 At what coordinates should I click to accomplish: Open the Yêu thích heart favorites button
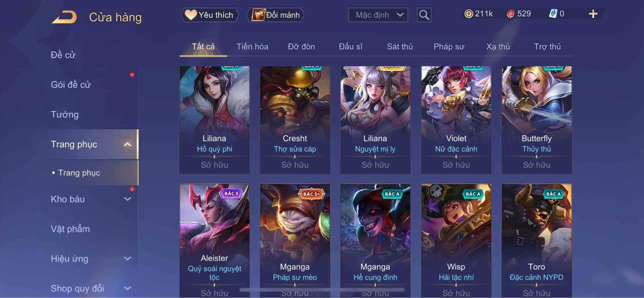(210, 15)
